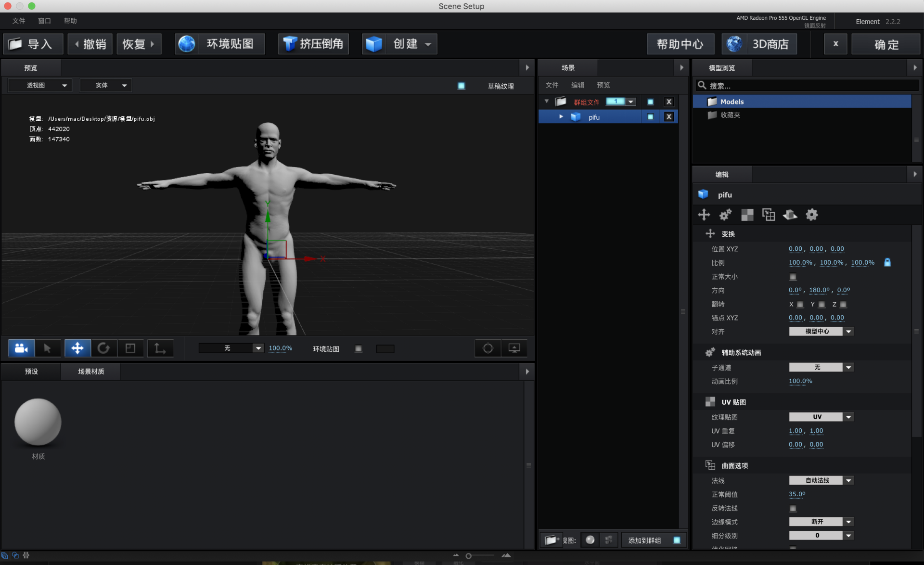Expand the pifu model tree item

[x=561, y=117]
